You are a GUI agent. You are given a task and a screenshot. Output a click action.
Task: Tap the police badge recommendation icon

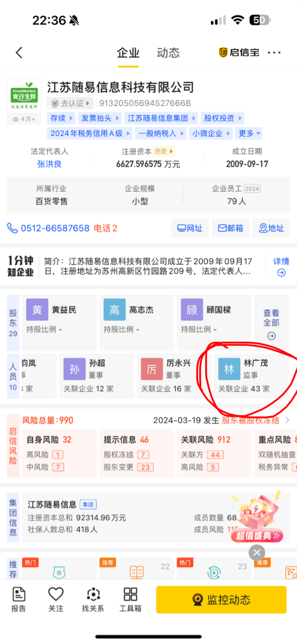tap(59, 572)
